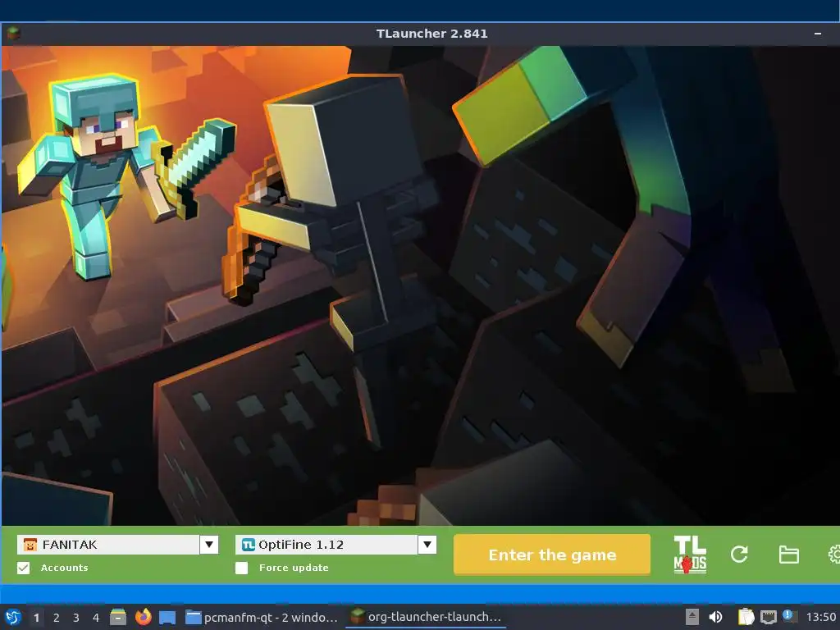Open the Lubuntu start menu icon
Viewport: 840px width, 630px height.
[13, 617]
